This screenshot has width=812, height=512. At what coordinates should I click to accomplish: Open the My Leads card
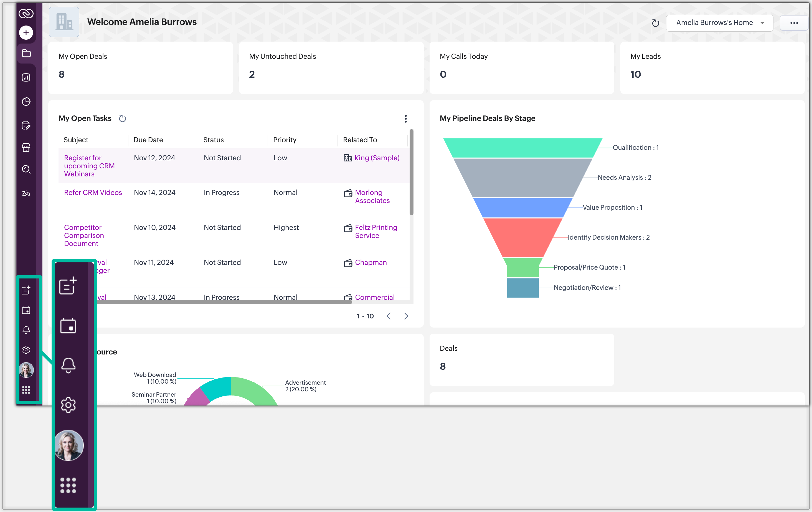pyautogui.click(x=712, y=68)
